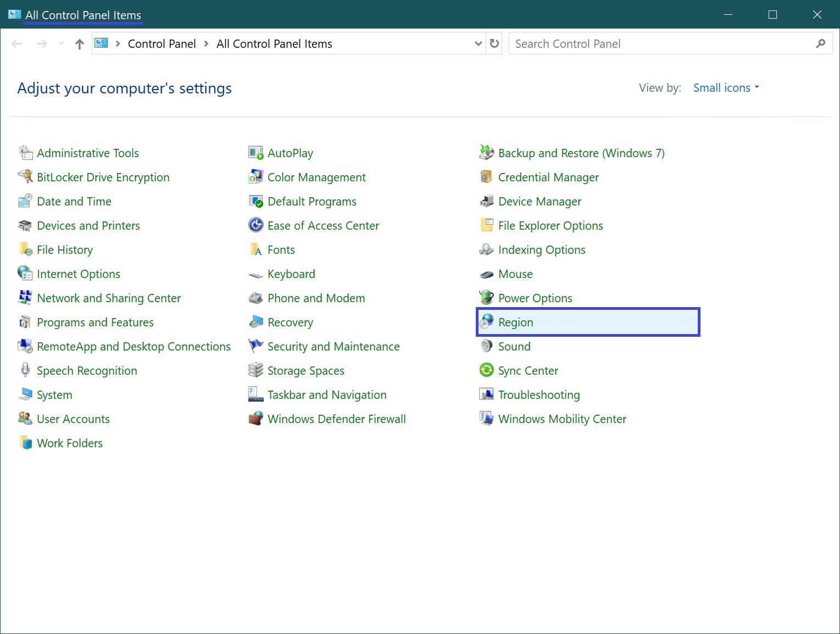Viewport: 840px width, 634px height.
Task: Expand chevron before Control Panel breadcrumb
Action: (x=118, y=43)
